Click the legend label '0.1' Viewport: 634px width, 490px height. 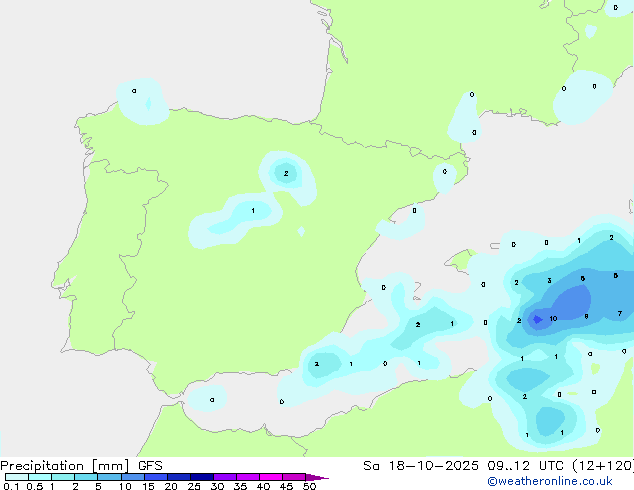[x=11, y=486]
